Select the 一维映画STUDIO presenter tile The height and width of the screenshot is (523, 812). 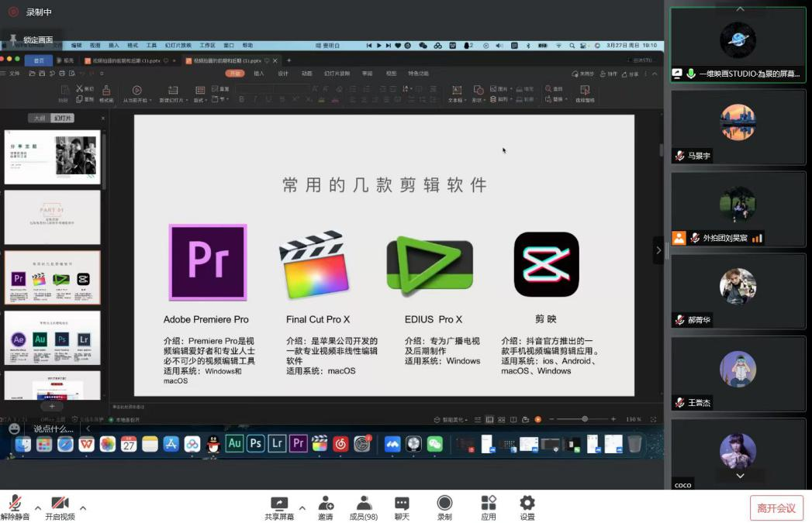click(x=738, y=45)
